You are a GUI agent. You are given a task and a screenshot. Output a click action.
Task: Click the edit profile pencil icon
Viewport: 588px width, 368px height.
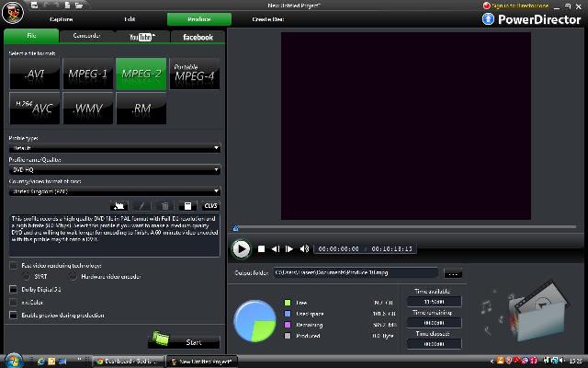[x=141, y=206]
